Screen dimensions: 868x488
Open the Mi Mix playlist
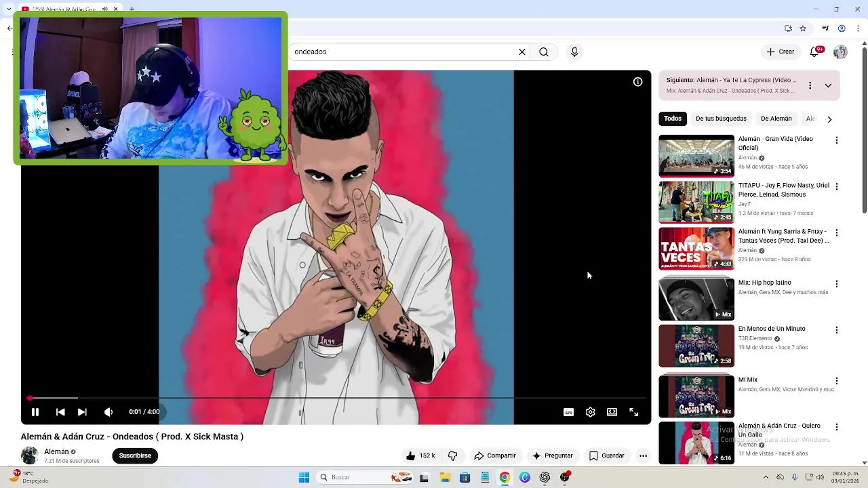click(x=696, y=396)
